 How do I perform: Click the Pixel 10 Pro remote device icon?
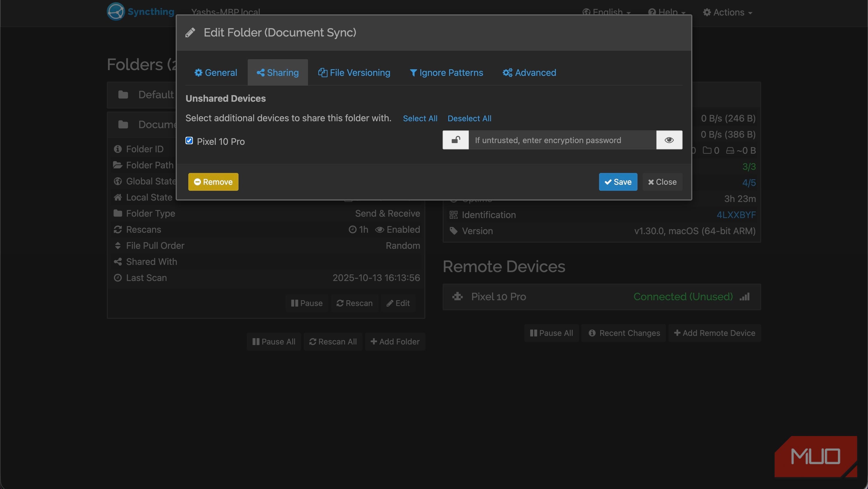click(x=458, y=297)
